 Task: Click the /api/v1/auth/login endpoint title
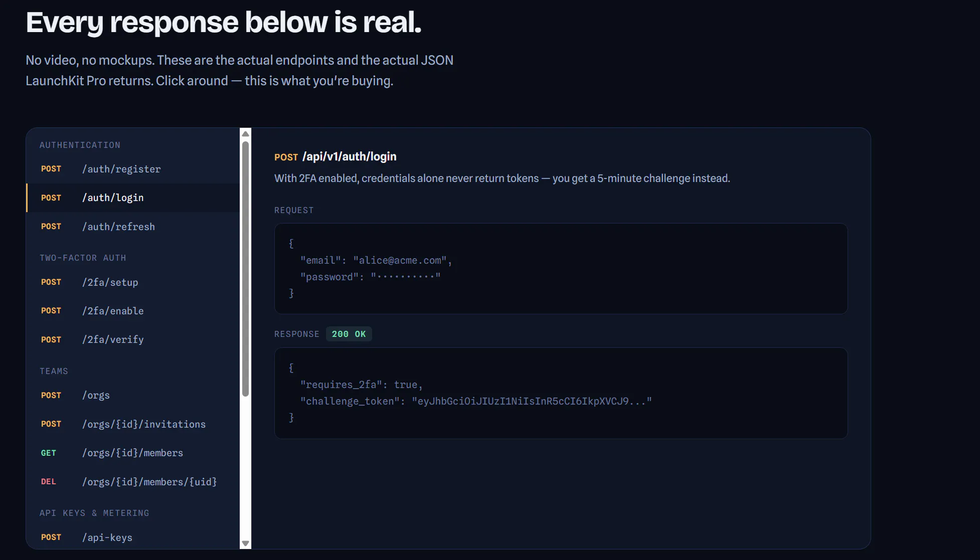349,156
